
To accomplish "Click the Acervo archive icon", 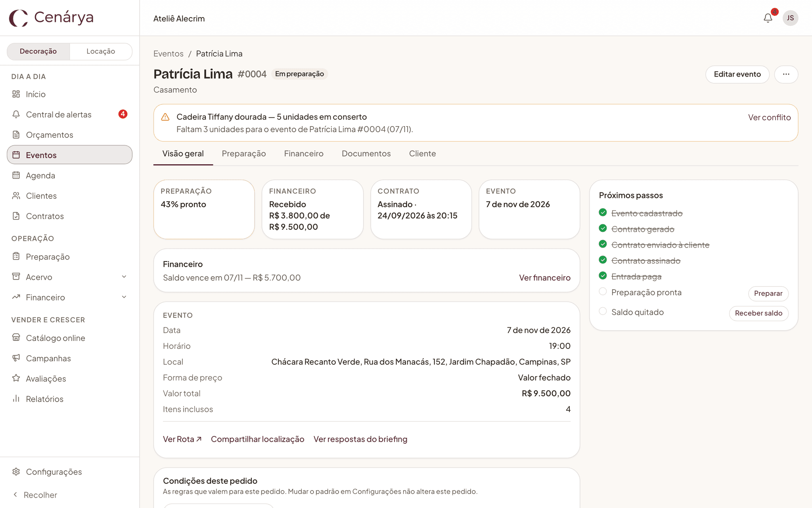I will [x=16, y=277].
